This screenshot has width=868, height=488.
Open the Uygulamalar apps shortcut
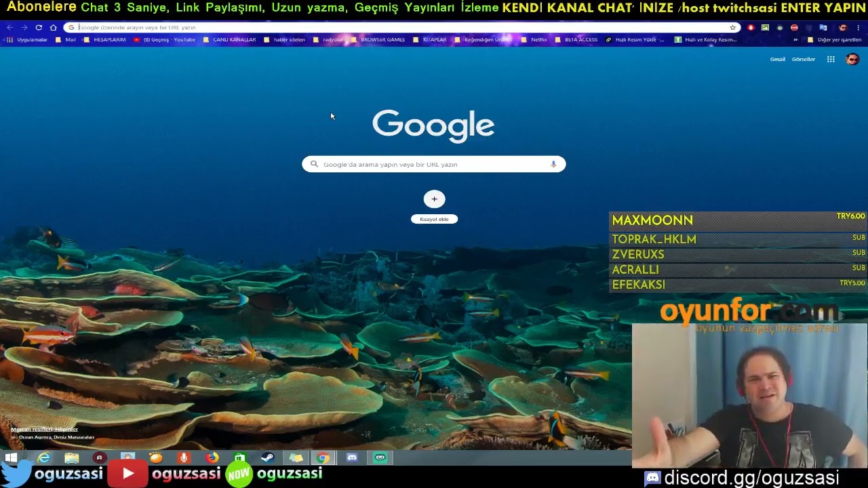[27, 39]
